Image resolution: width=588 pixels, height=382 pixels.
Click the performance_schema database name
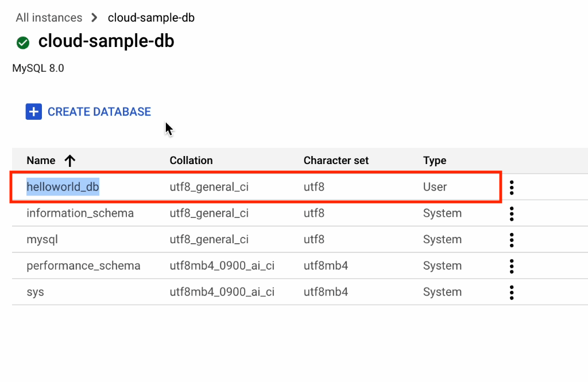[x=83, y=266]
